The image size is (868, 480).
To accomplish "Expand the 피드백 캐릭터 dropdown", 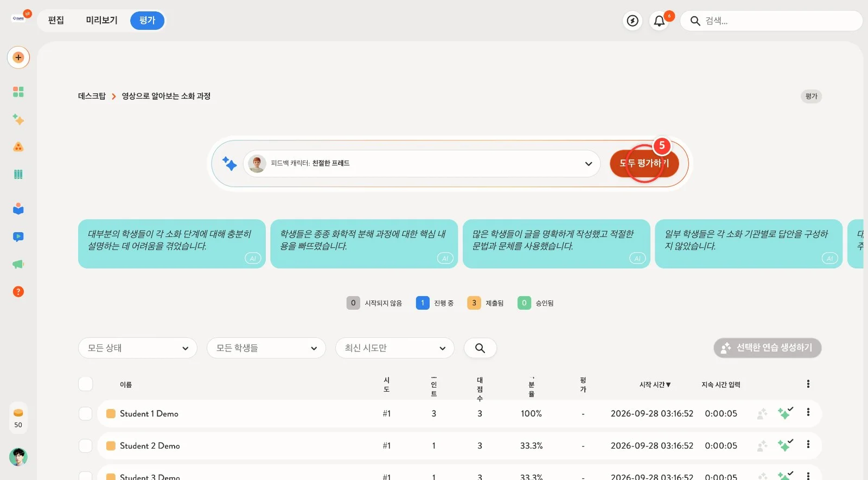I will 422,164.
